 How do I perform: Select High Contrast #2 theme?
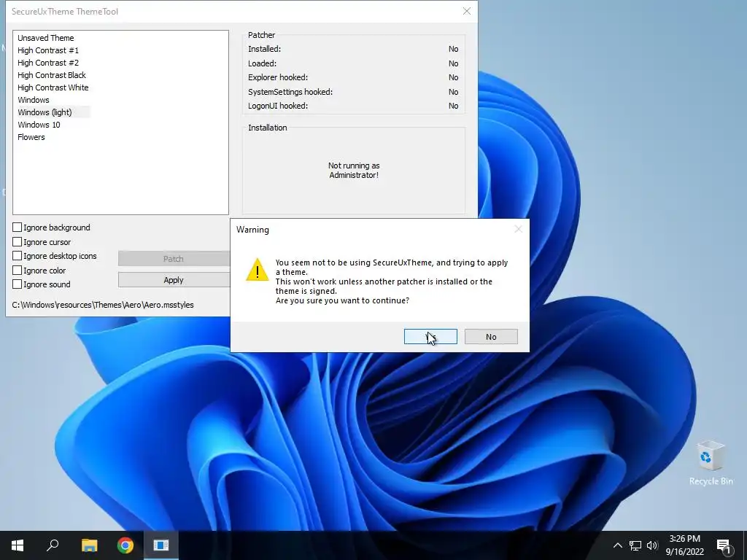click(x=48, y=63)
